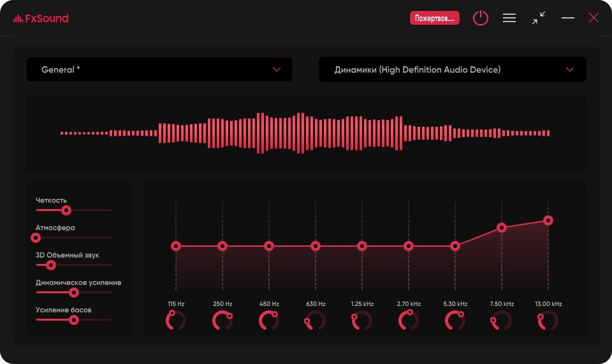
Task: Click the Усиление басов slider handle
Action: tap(73, 319)
